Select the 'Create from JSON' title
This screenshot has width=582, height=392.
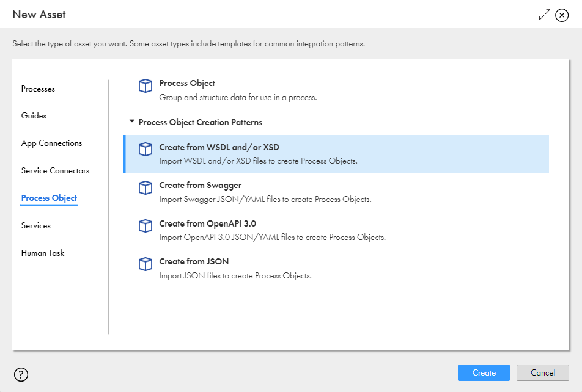[194, 261]
